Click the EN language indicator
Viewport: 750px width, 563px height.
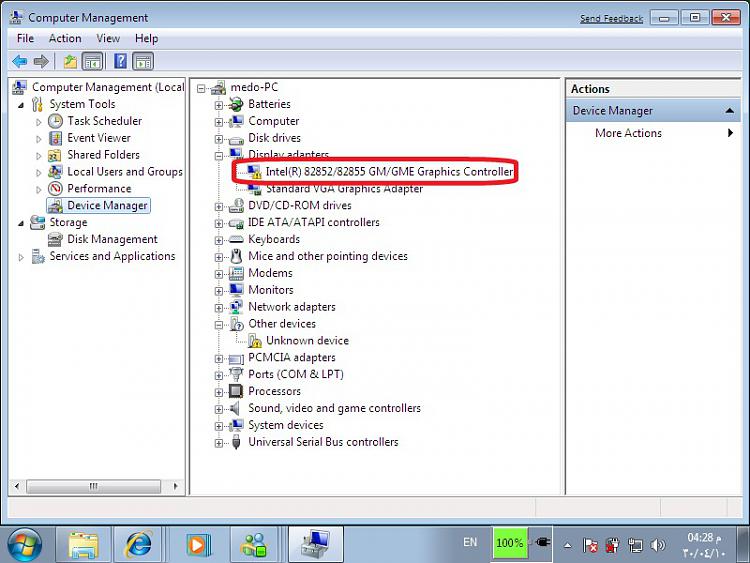470,542
